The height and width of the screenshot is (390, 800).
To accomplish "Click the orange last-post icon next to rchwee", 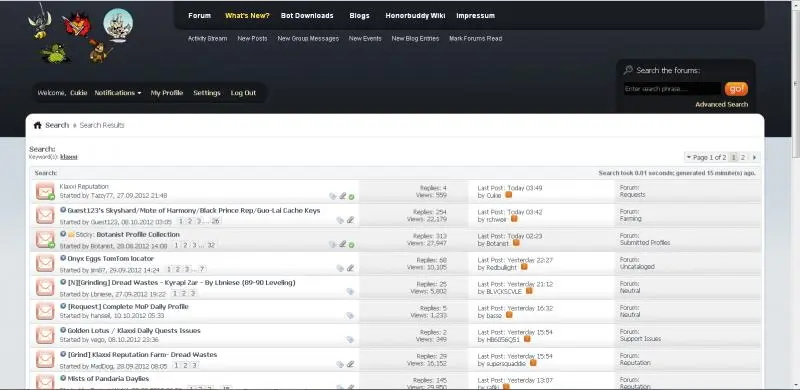I will [514, 218].
